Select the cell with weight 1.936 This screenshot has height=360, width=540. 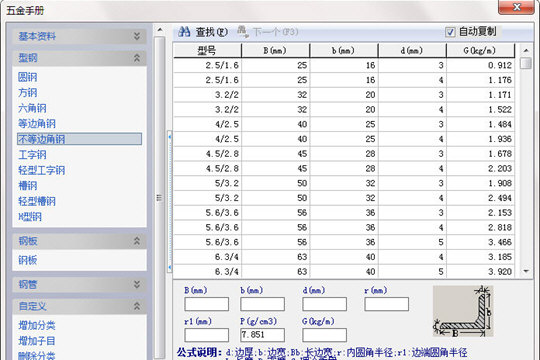click(480, 139)
